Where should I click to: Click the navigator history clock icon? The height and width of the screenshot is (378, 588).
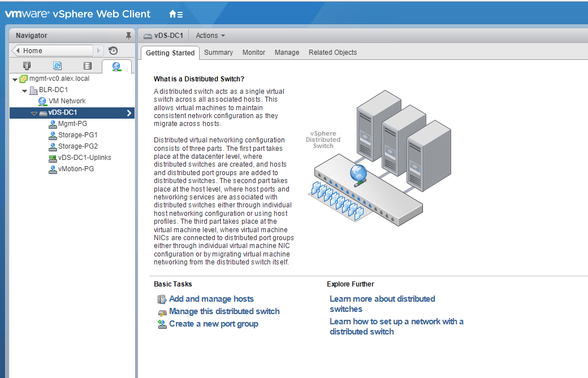113,51
